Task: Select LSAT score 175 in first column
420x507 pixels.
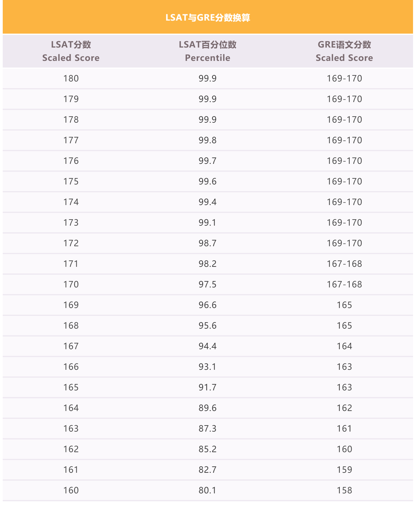Action: [71, 181]
